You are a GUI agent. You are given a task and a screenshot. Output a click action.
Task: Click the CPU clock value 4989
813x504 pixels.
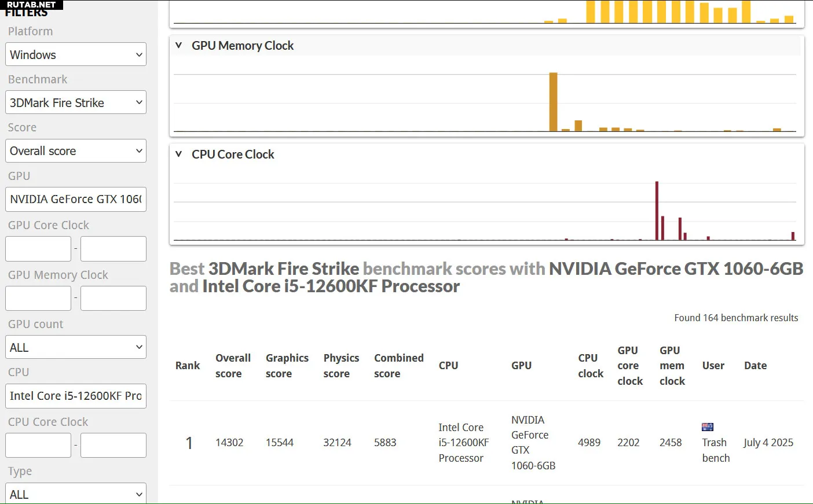coord(589,443)
